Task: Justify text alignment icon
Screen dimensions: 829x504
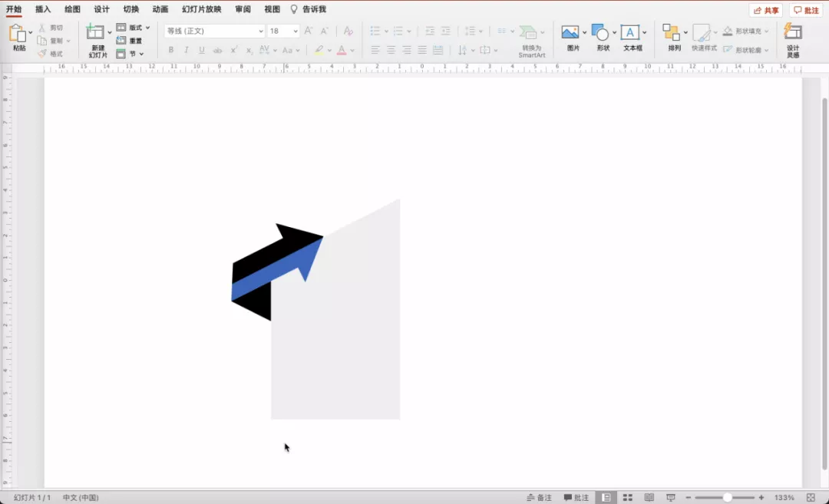Action: [422, 50]
